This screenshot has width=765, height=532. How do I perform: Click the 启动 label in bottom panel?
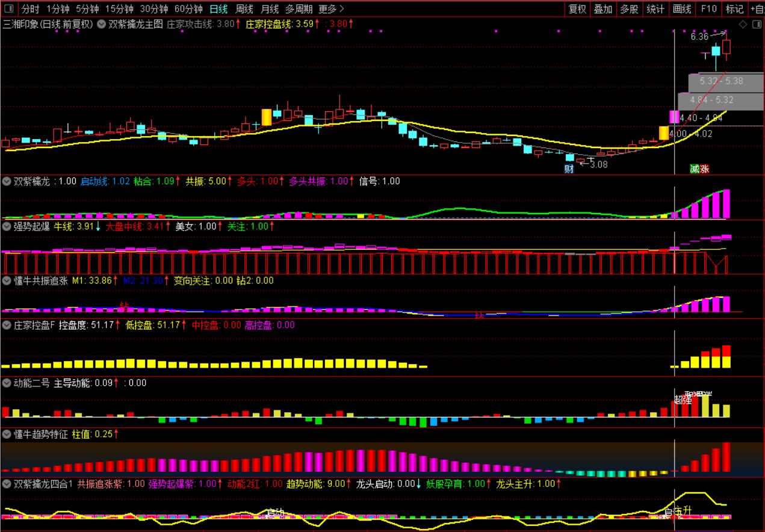[x=276, y=513]
